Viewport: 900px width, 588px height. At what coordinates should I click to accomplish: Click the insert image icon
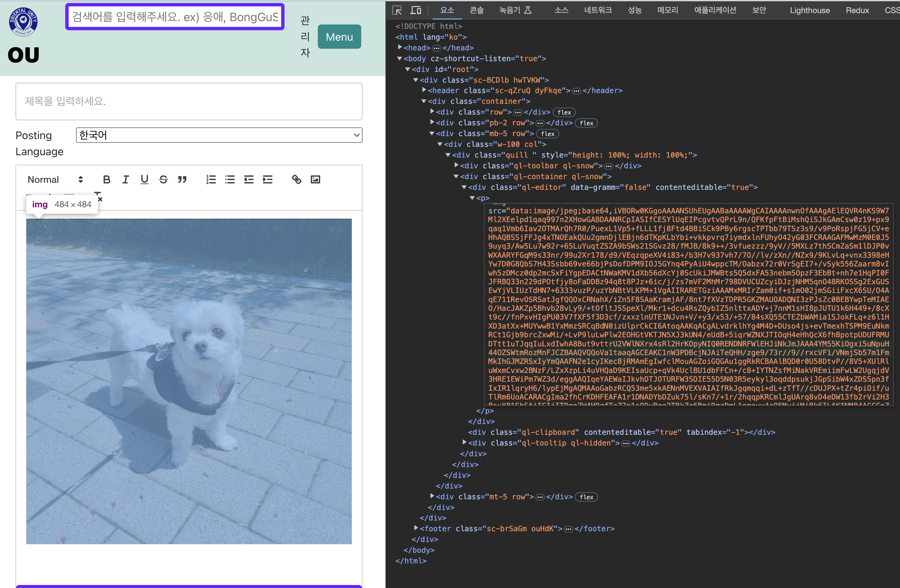tap(315, 179)
